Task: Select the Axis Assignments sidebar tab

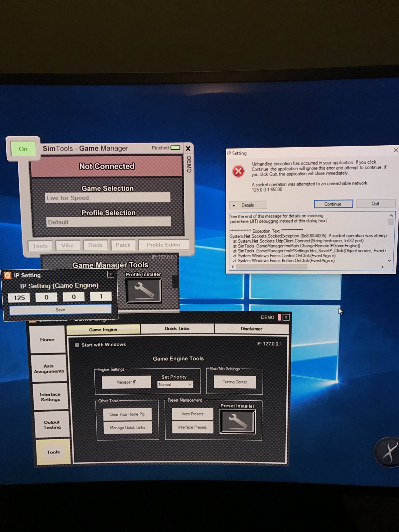Action: 49,368
